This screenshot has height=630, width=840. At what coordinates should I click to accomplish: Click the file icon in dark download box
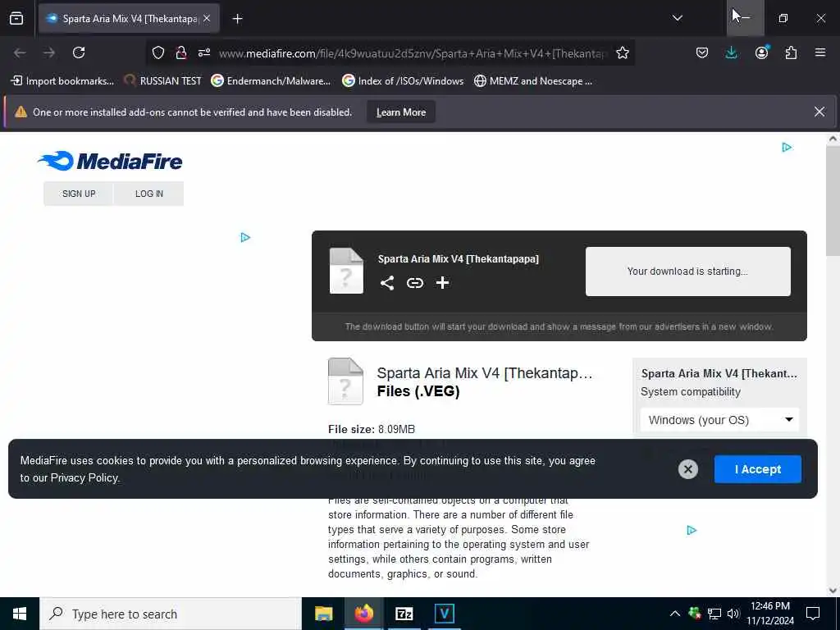[x=346, y=271]
